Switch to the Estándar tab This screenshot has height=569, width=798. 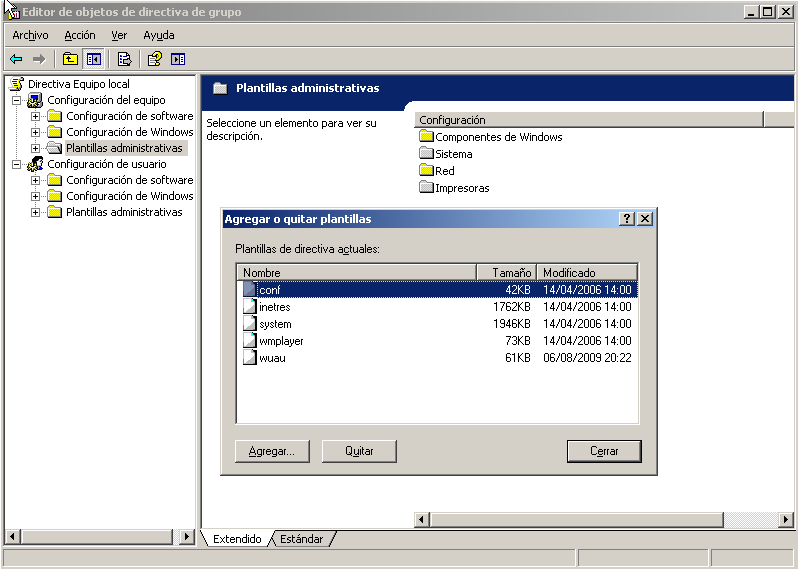301,539
